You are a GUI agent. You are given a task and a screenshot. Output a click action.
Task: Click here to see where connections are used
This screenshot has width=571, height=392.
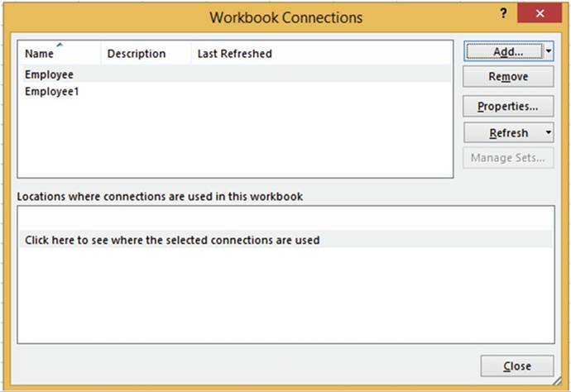tap(172, 240)
